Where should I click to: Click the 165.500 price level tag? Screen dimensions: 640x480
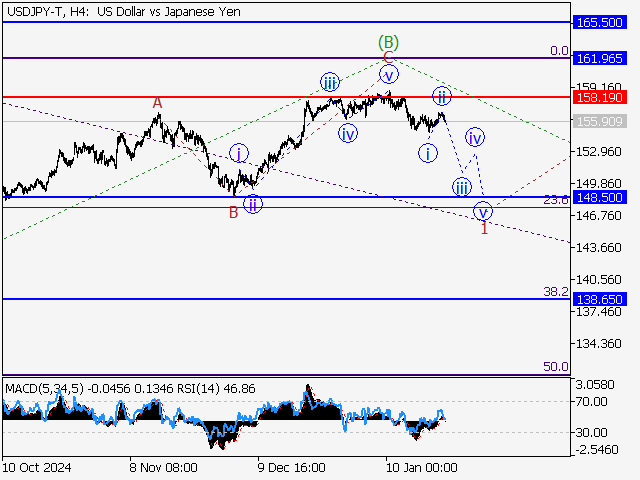point(600,21)
